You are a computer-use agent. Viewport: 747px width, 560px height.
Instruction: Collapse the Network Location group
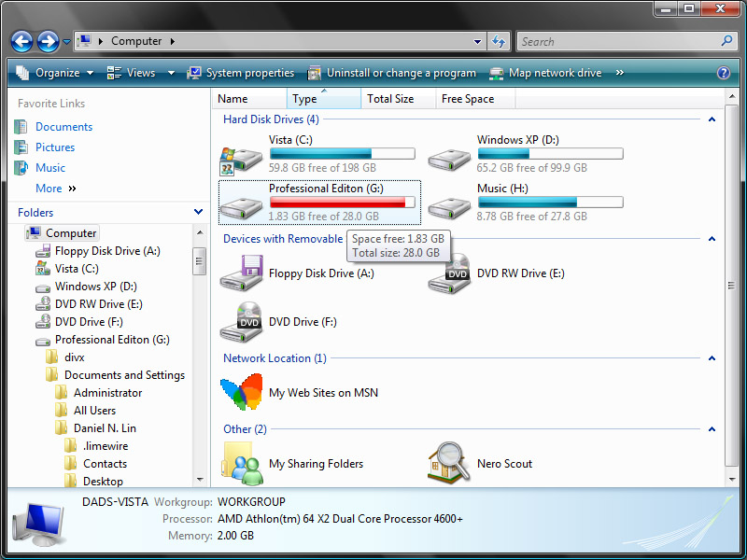pos(712,358)
